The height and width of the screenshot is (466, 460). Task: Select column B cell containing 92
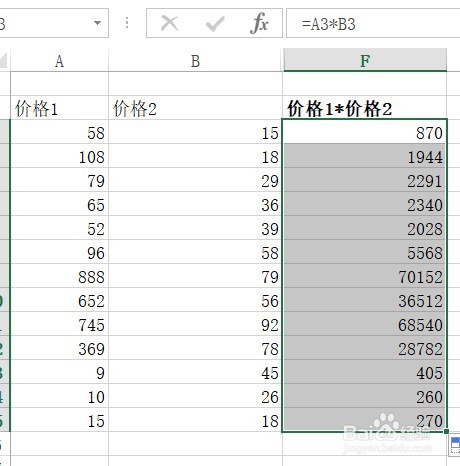[x=195, y=324]
